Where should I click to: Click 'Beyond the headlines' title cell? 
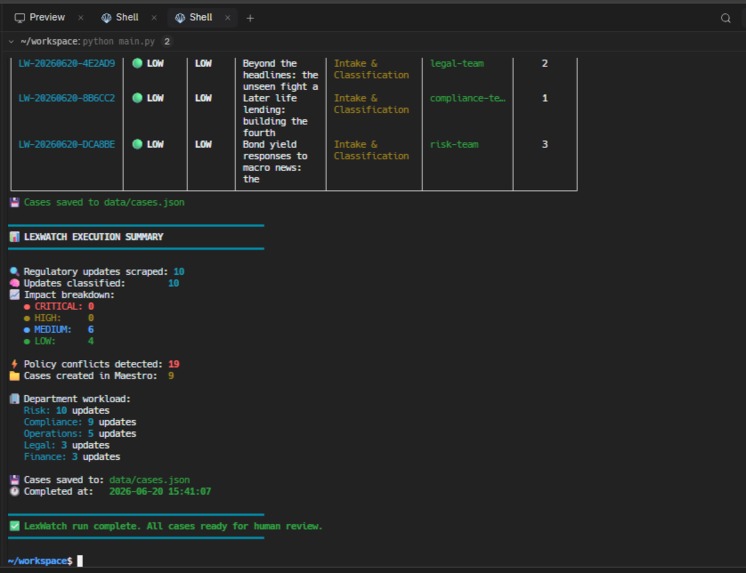(280, 75)
